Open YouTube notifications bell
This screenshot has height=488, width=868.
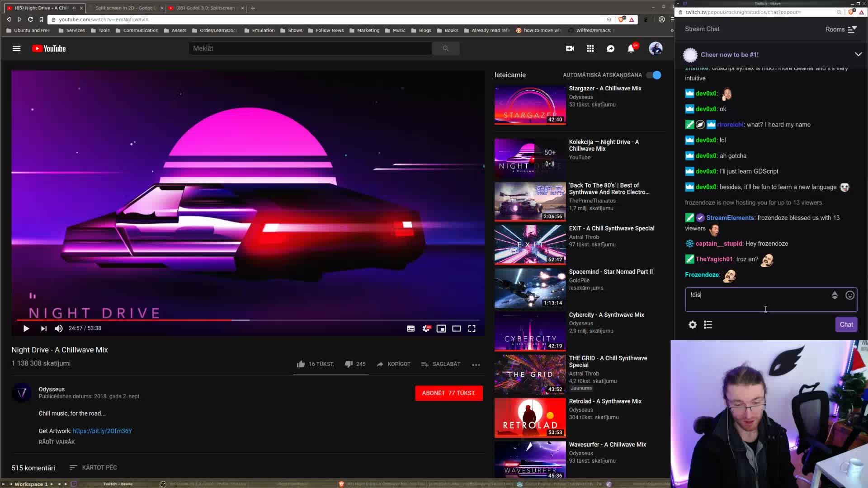[x=631, y=48]
